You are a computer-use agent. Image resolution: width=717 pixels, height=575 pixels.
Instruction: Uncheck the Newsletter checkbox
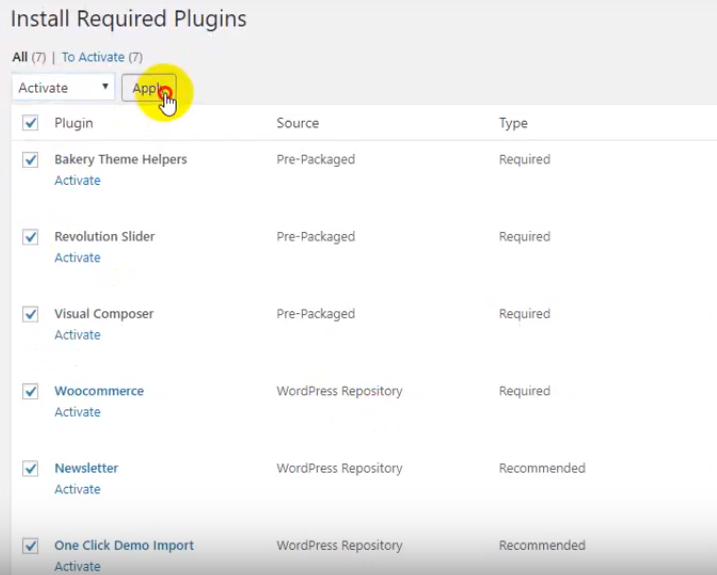(x=30, y=468)
